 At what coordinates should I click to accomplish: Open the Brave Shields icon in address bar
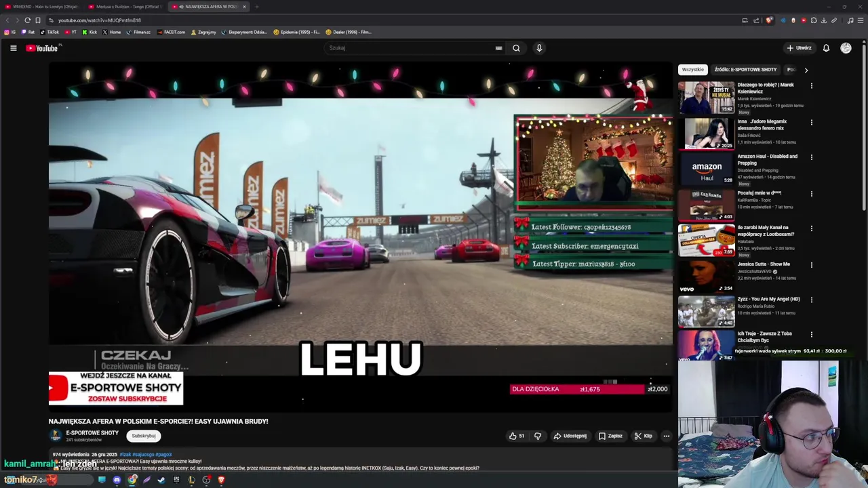(x=768, y=20)
